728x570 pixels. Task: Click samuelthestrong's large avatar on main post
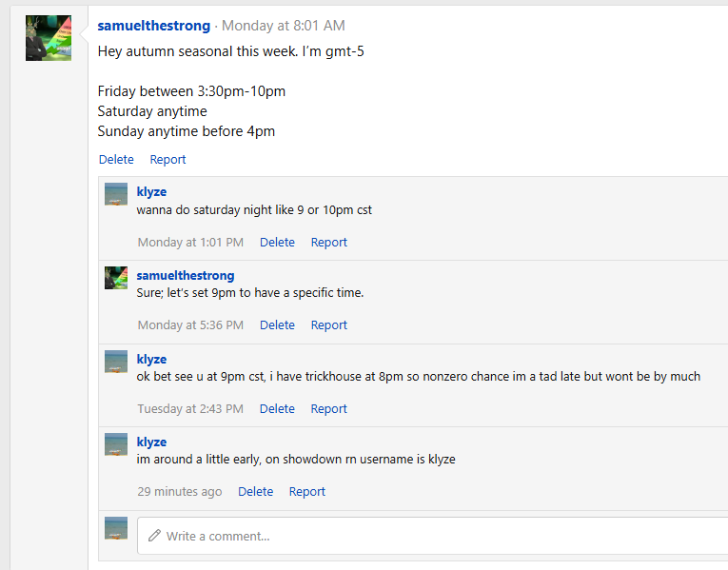click(49, 38)
